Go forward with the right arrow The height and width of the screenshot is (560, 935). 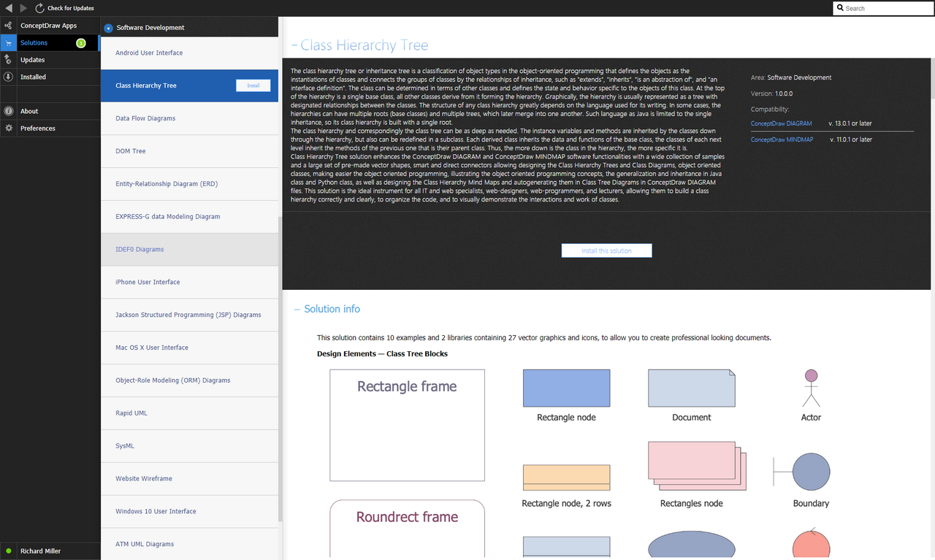click(x=23, y=8)
